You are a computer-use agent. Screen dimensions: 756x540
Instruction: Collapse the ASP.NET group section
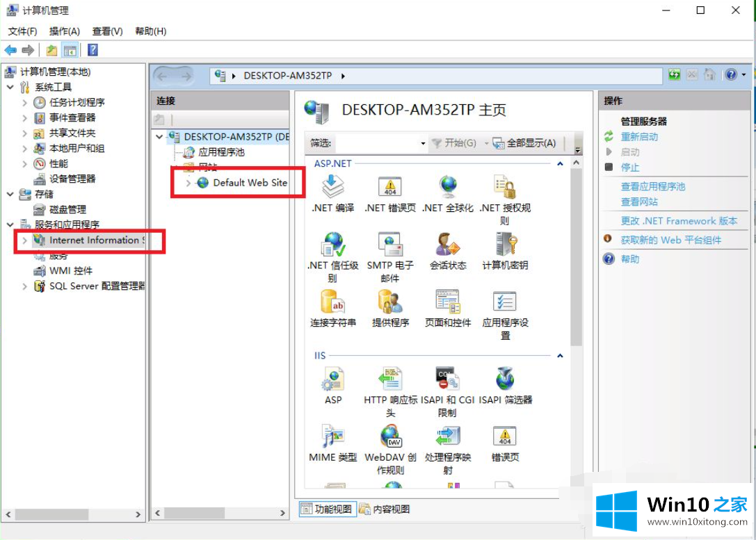pos(560,164)
